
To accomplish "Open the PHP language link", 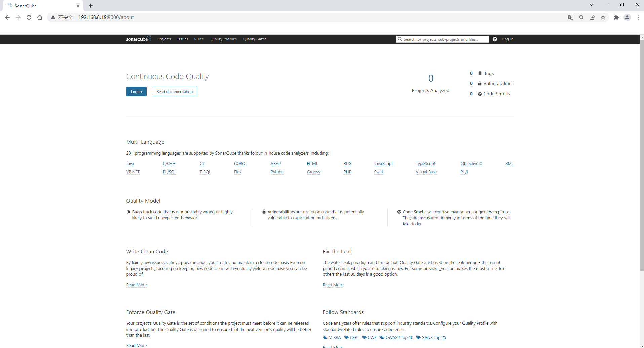I will (347, 172).
